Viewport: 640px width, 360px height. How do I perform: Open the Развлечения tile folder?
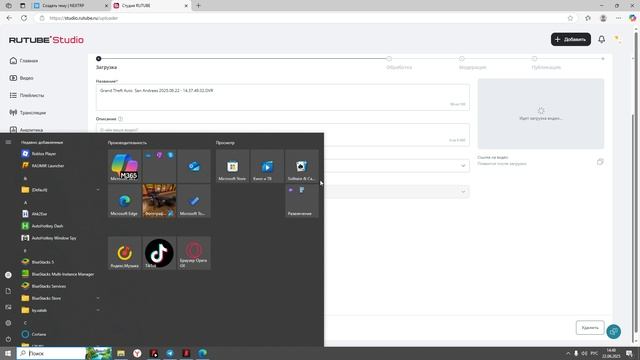coord(302,201)
